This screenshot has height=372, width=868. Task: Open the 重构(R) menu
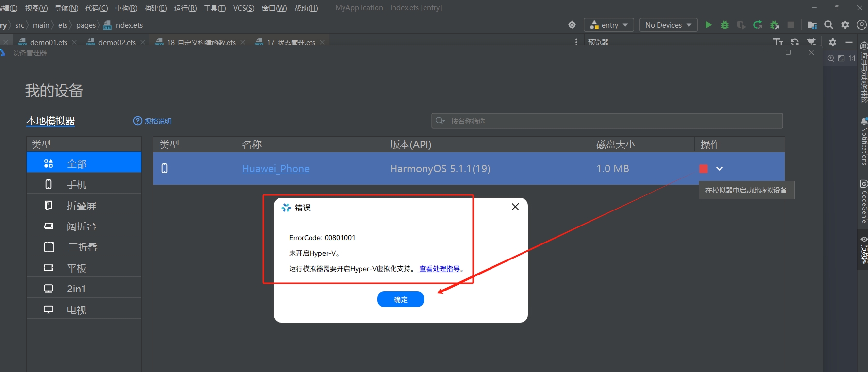(126, 8)
